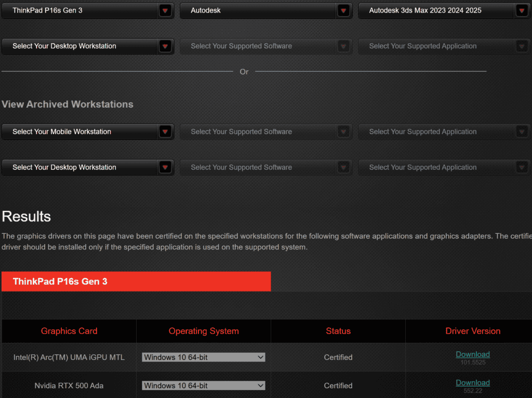Open OS selector for Nvidia RTX 500 Ada
This screenshot has height=398, width=532.
tap(204, 386)
